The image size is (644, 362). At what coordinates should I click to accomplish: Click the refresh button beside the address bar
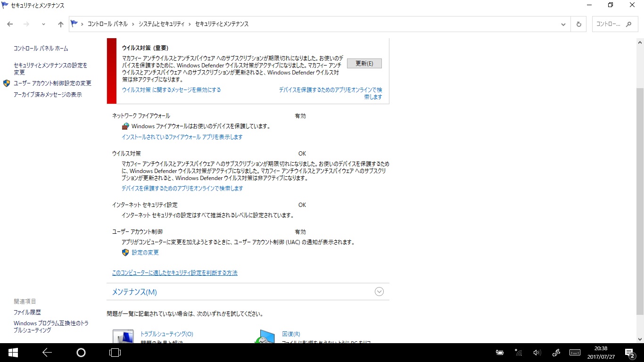pos(578,24)
